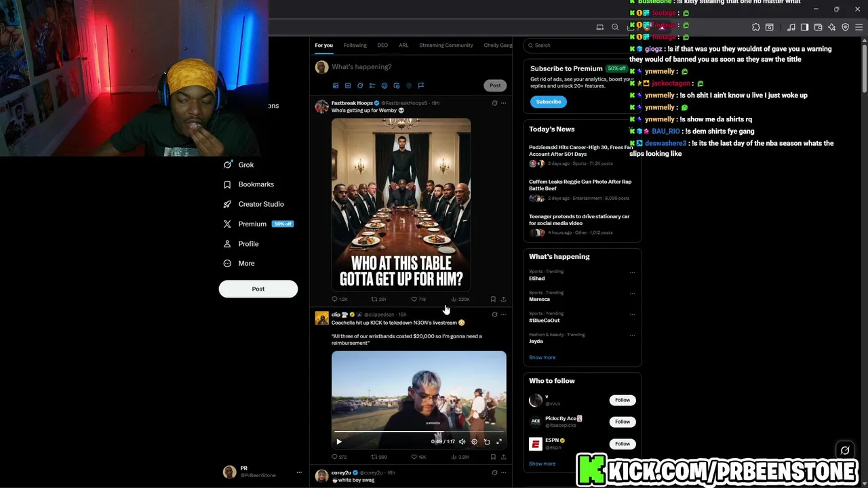868x488 pixels.
Task: Open the more menu on the Fastbreak Hoops post
Action: click(x=503, y=103)
